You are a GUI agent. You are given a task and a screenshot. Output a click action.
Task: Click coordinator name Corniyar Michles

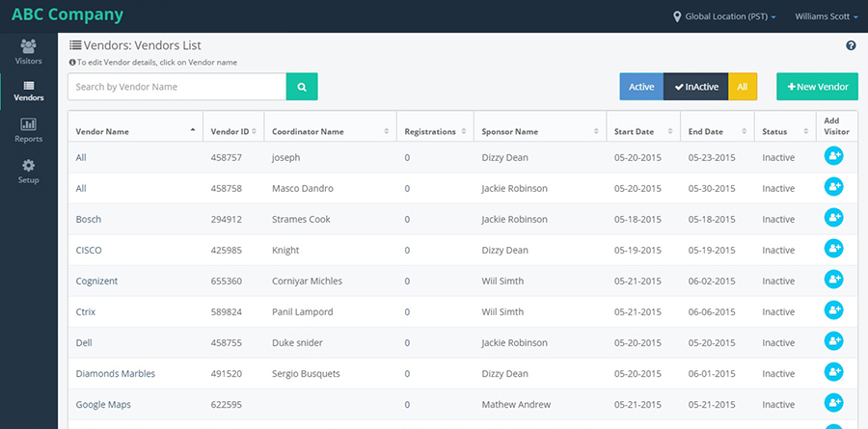tap(308, 282)
